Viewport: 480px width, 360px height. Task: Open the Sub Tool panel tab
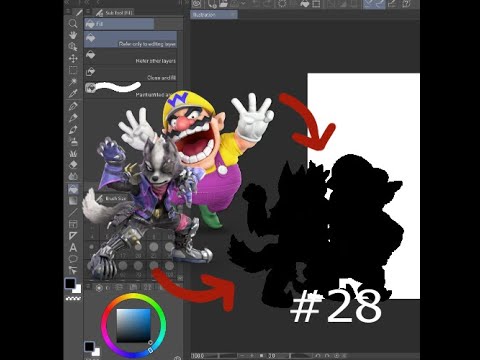(x=114, y=13)
